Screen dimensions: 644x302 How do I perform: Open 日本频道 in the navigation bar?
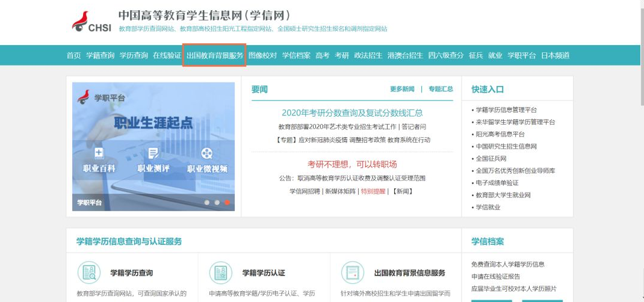(x=556, y=55)
